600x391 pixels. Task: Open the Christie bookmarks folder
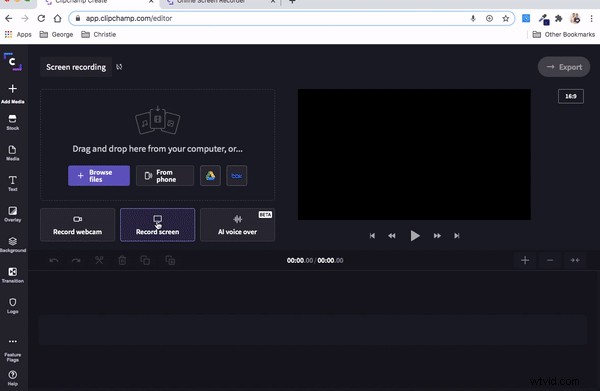(98, 34)
